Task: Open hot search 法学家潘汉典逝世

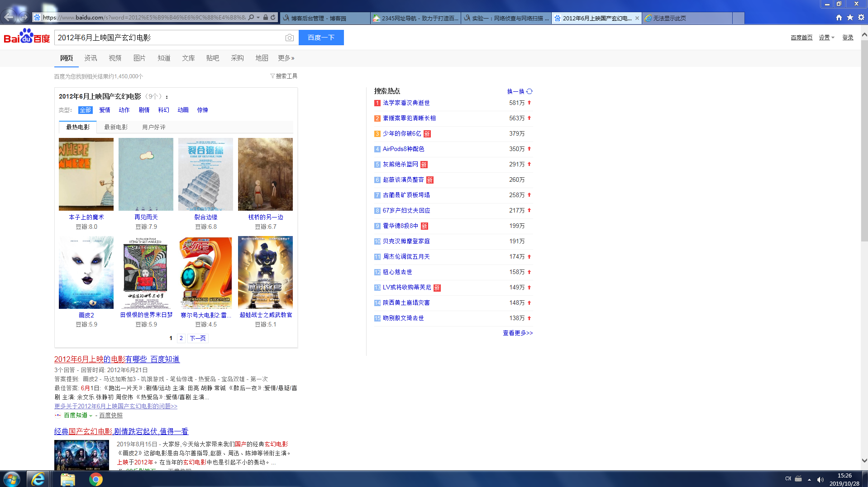Action: [x=406, y=103]
